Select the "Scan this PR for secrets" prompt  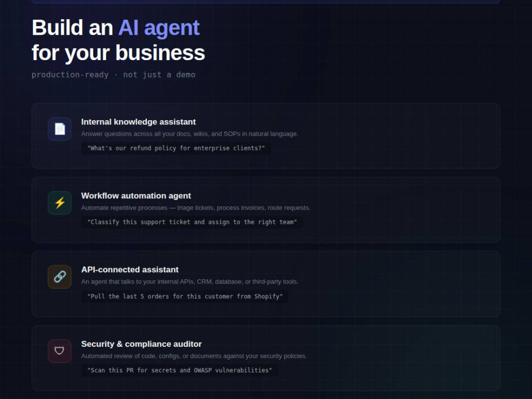pyautogui.click(x=179, y=370)
